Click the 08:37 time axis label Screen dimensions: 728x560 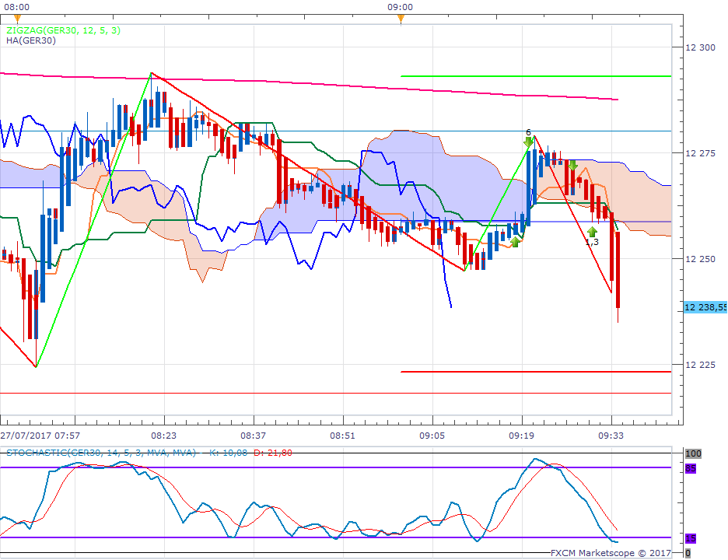[254, 436]
